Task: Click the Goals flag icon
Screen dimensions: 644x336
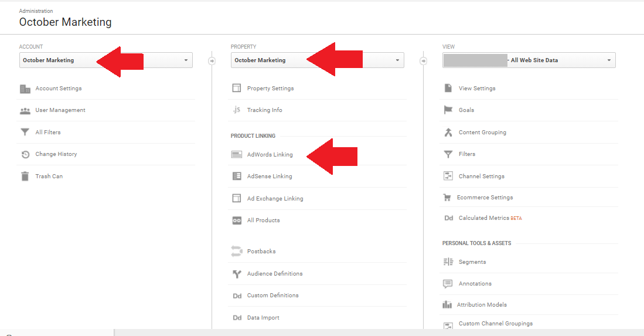Action: pyautogui.click(x=448, y=110)
